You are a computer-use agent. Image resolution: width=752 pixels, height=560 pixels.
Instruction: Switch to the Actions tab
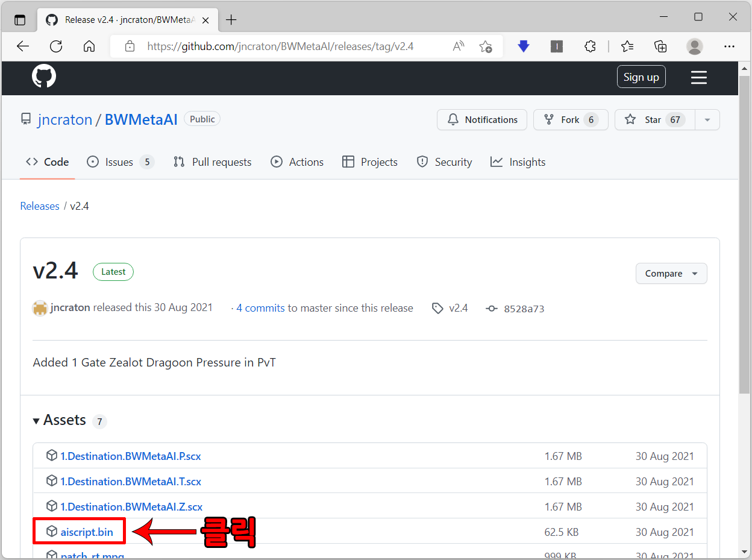click(x=297, y=162)
